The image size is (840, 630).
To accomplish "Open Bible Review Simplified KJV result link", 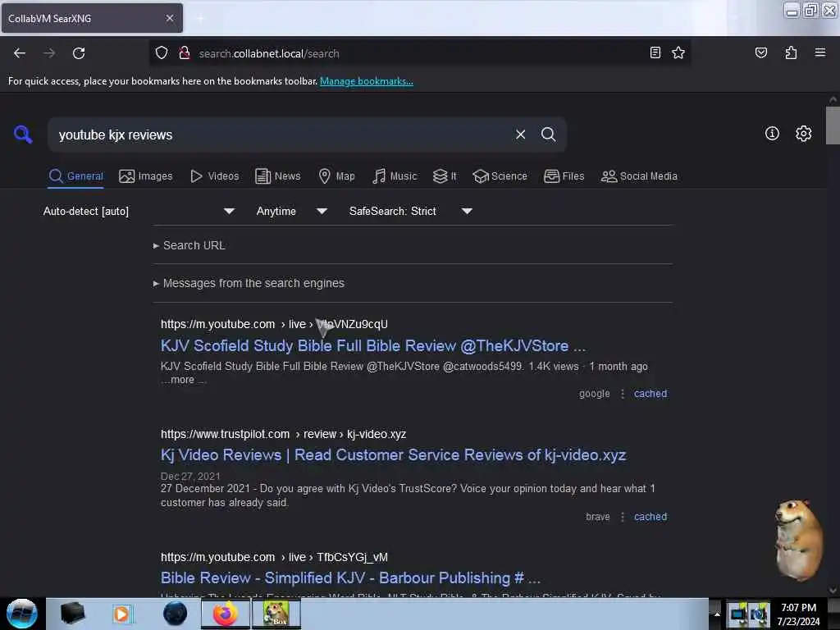I will (350, 578).
